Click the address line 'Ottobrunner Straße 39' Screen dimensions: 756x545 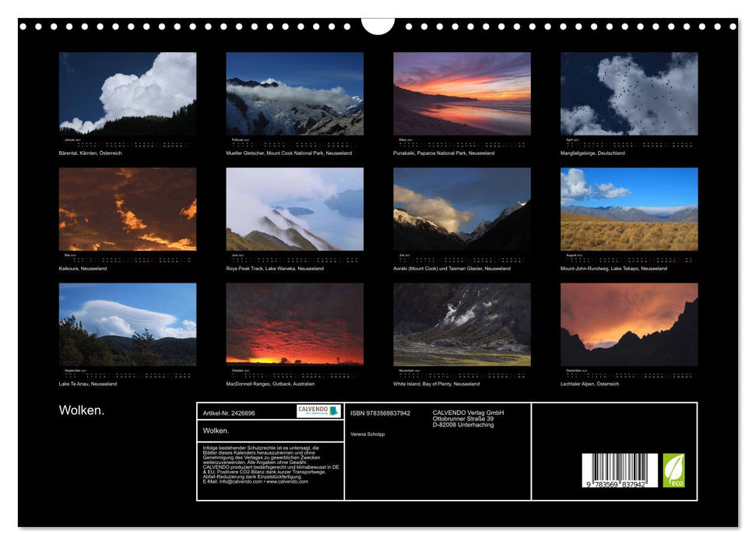point(462,419)
